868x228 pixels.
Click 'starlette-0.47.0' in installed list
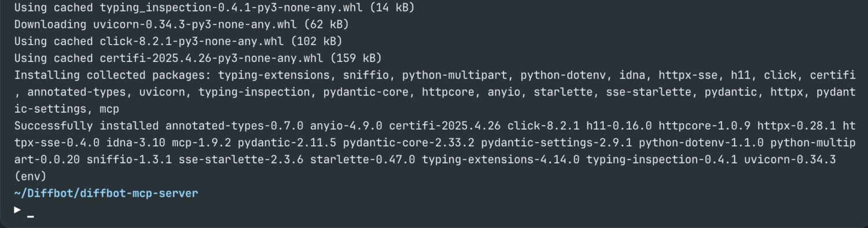[362, 160]
